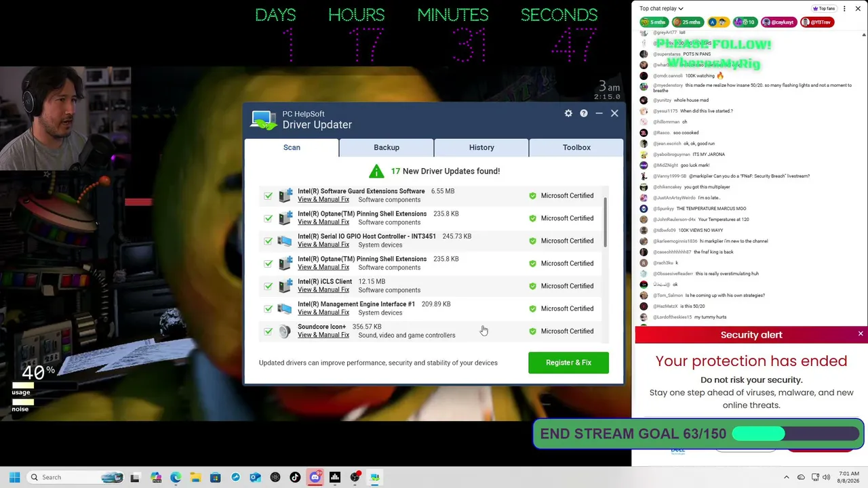Screen dimensions: 868x488
Task: Click the 5 mths member chip
Action: pyautogui.click(x=654, y=22)
